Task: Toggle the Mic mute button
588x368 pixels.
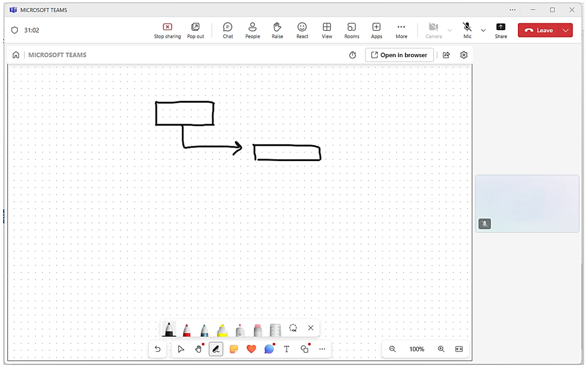Action: pos(467,29)
